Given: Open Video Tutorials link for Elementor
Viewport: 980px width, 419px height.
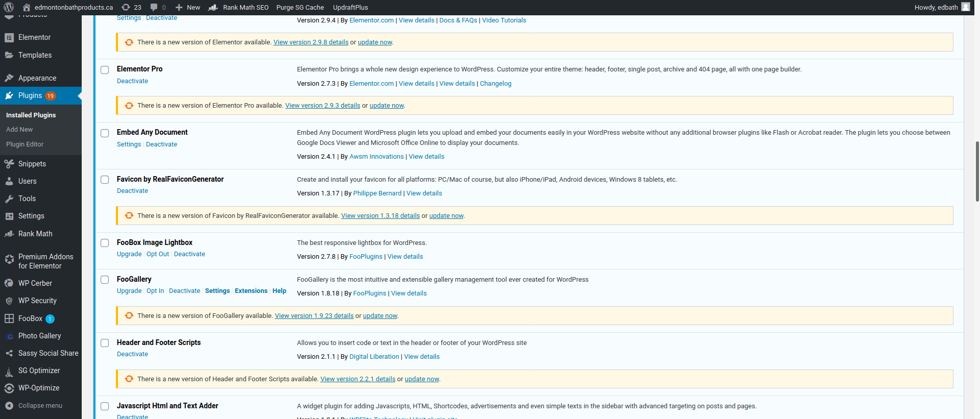Looking at the screenshot, I should (x=504, y=20).
